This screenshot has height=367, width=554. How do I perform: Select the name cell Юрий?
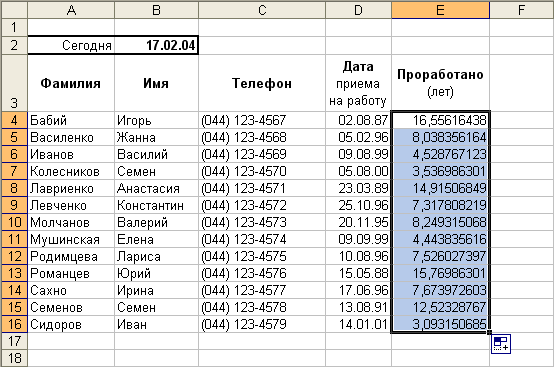(157, 273)
